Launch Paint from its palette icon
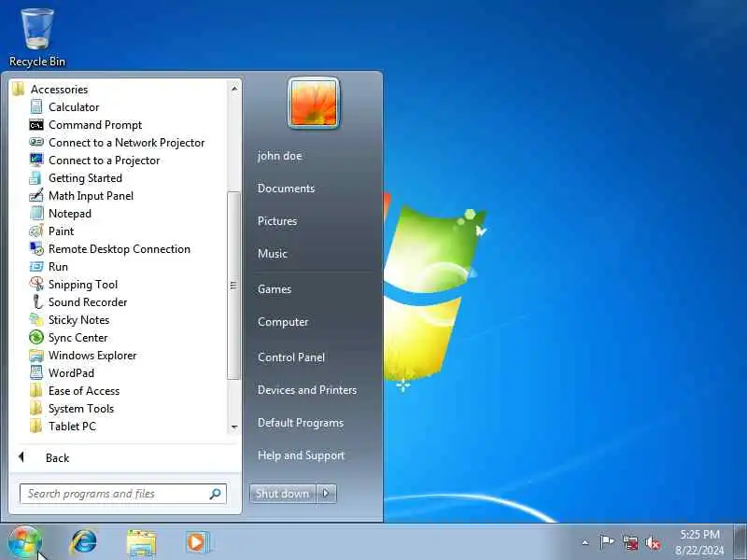747x560 pixels. pyautogui.click(x=36, y=231)
